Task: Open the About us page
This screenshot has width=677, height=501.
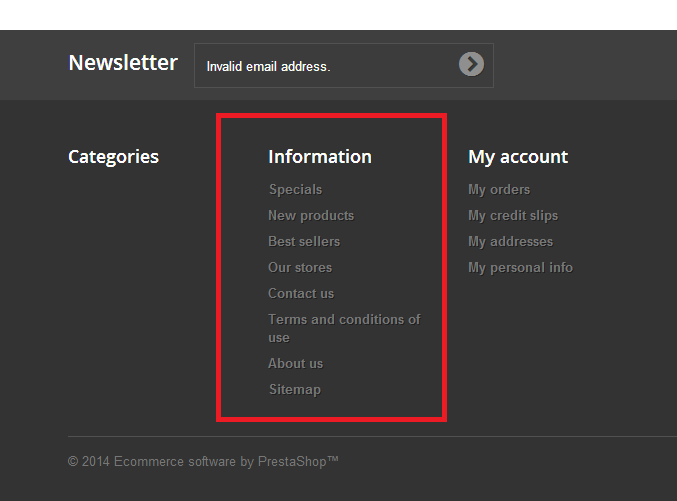Action: point(295,363)
